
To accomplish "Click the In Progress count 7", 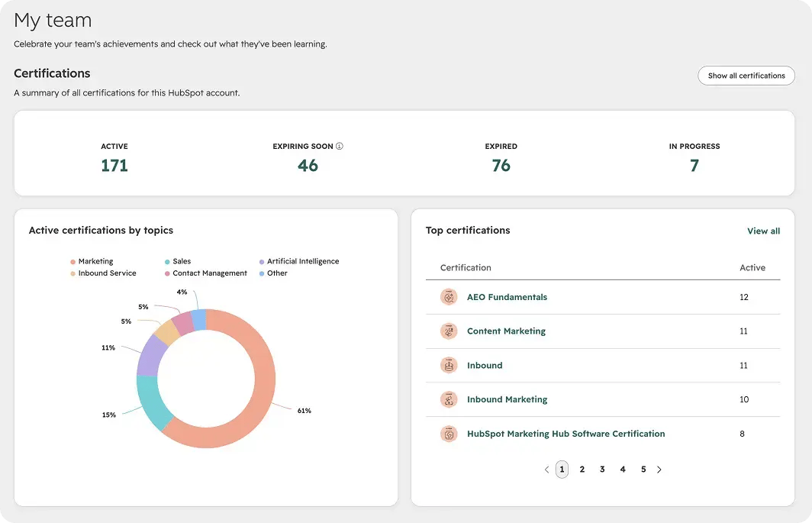I will (x=694, y=166).
